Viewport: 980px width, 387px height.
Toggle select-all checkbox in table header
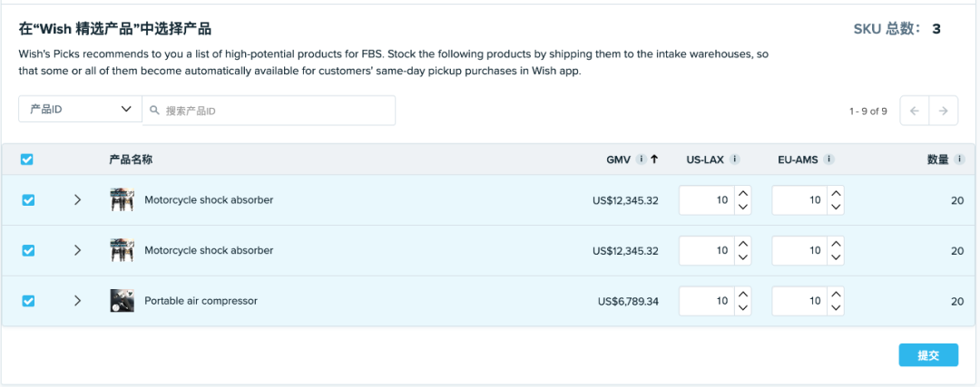[x=27, y=160]
